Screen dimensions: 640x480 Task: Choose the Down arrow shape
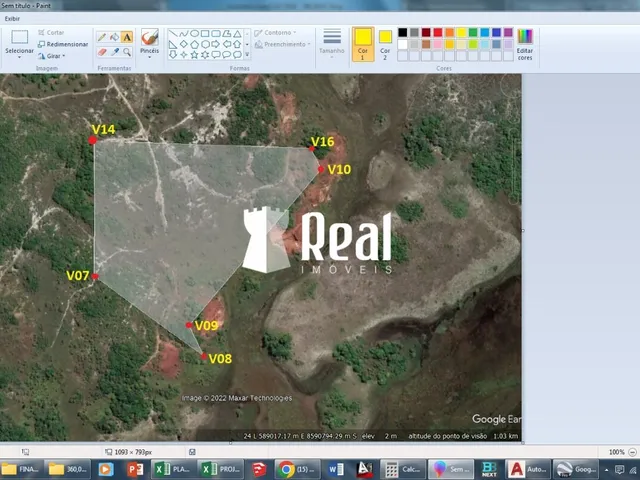[173, 54]
